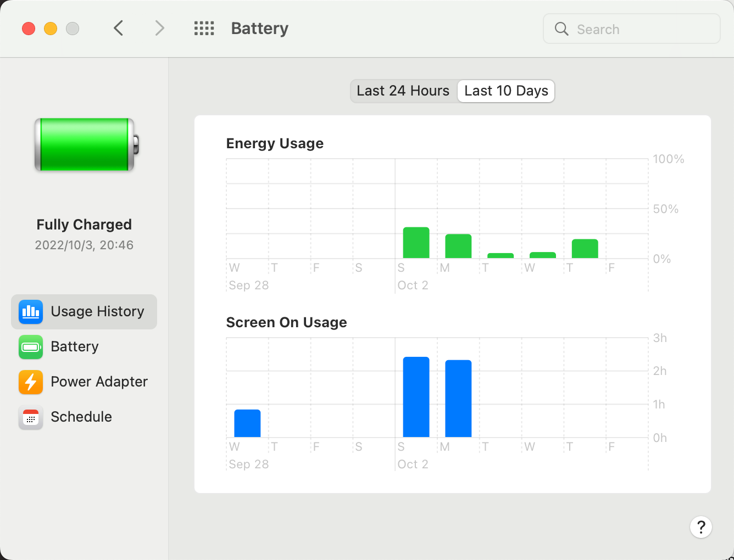Viewport: 734px width, 560px height.
Task: Switch to Last 24 Hours view
Action: (403, 91)
